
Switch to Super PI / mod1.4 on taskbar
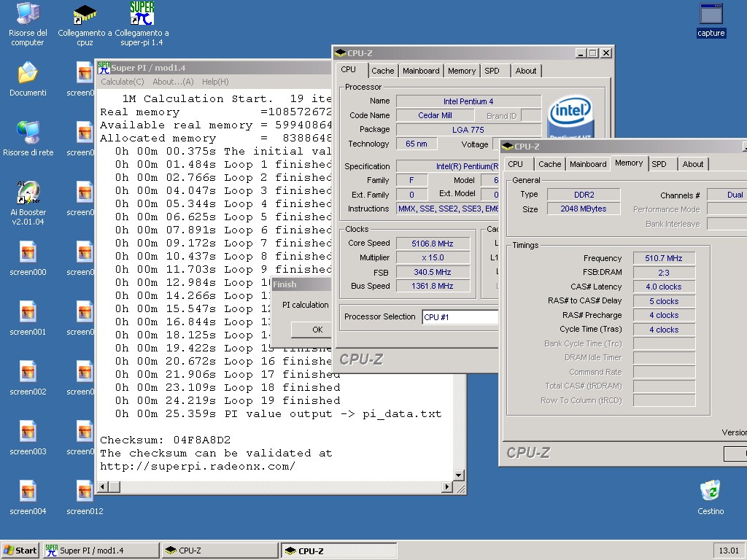click(x=101, y=551)
